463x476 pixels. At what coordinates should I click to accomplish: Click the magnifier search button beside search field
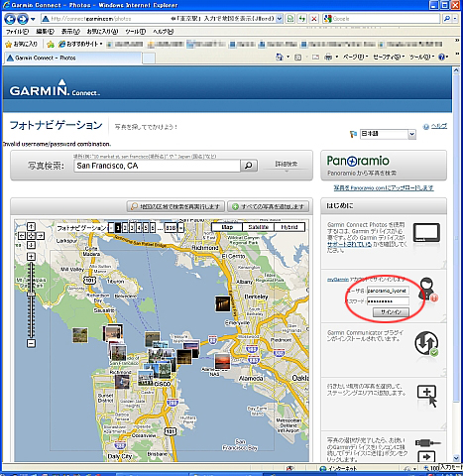[249, 166]
